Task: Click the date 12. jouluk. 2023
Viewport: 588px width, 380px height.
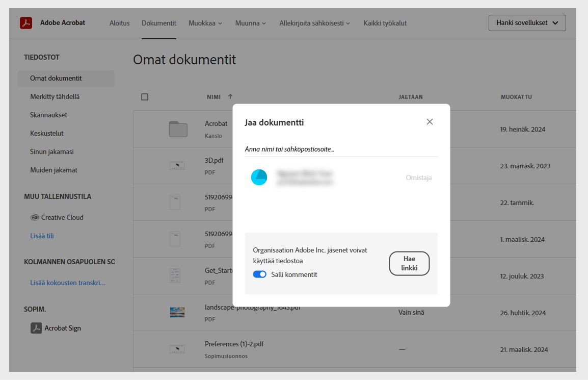Action: pyautogui.click(x=522, y=276)
